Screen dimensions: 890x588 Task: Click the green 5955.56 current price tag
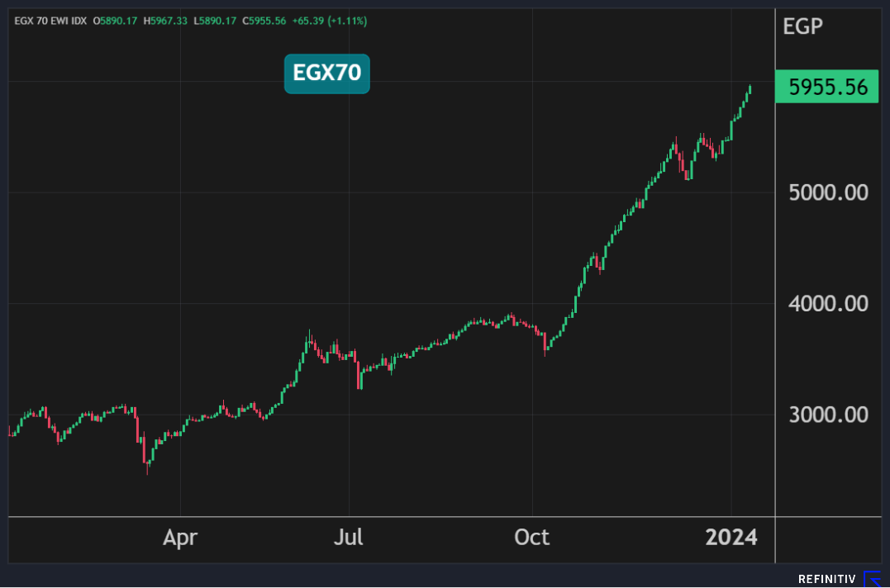point(827,88)
